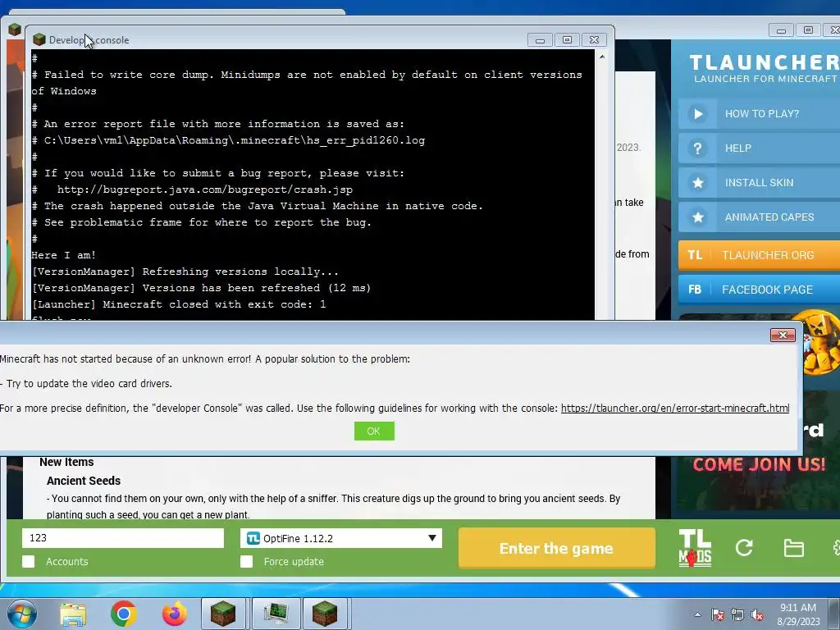The width and height of the screenshot is (840, 630).
Task: Minimize the TLauncher main window
Action: 781,30
